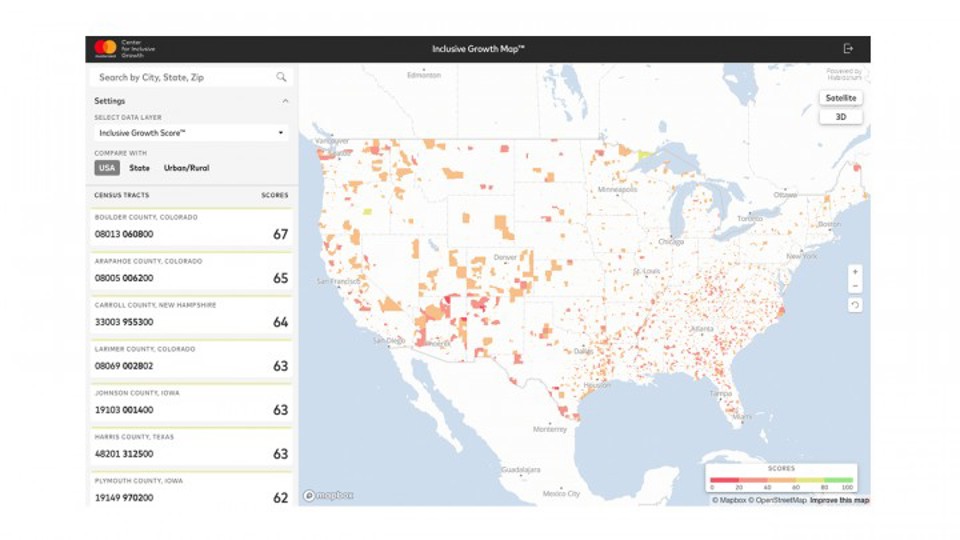Click the search magnifier icon
The height and width of the screenshot is (540, 960).
281,77
